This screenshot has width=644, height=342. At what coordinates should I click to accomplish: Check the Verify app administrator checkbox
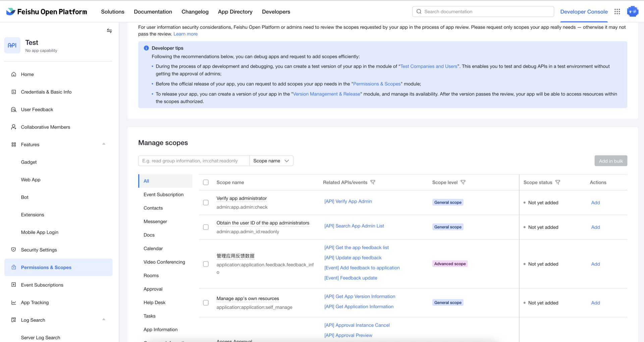click(206, 203)
